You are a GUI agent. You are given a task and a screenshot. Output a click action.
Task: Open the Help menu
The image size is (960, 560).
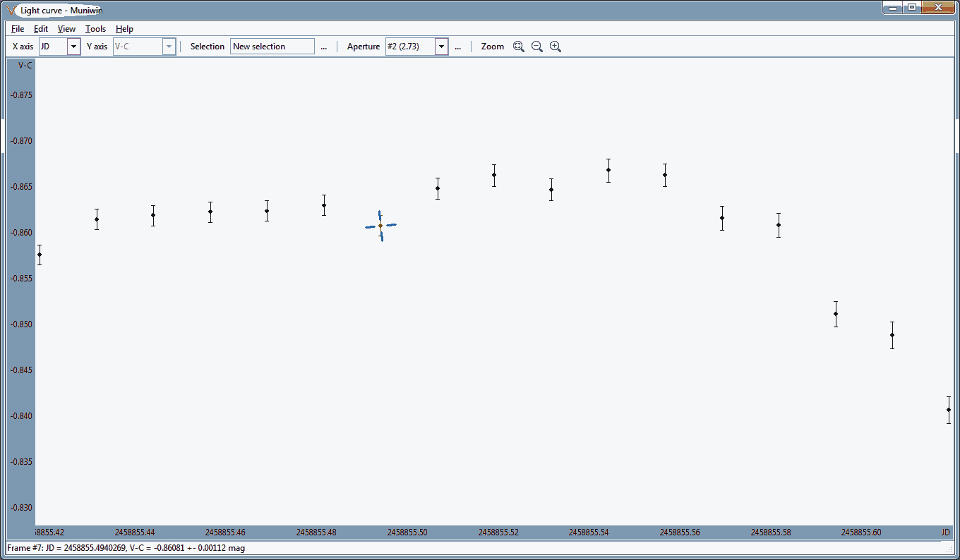pos(124,29)
